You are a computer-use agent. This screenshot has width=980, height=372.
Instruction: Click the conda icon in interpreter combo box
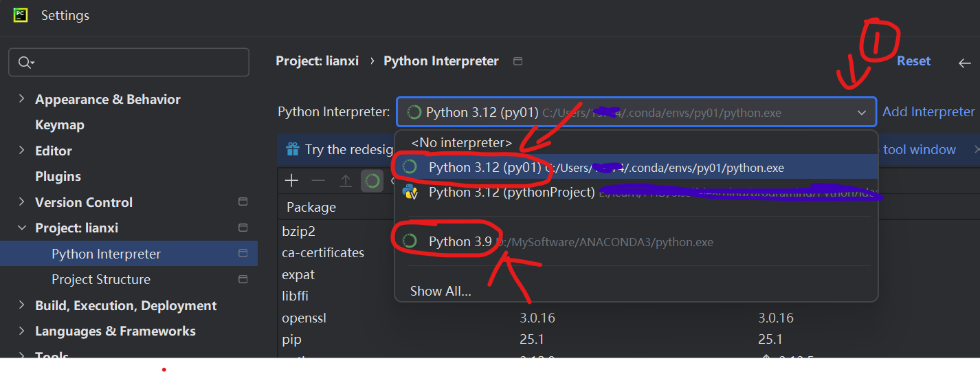[414, 112]
